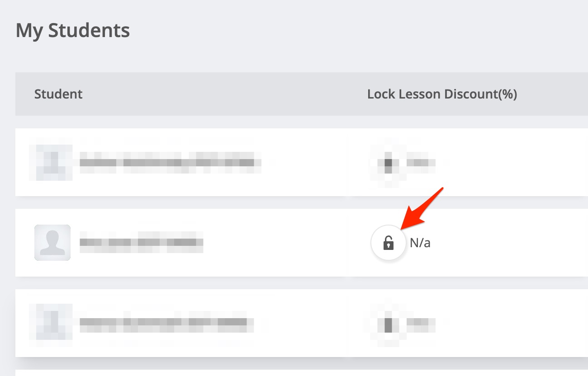Select the N/a discount value
Viewport: 588px width, 376px height.
point(420,243)
